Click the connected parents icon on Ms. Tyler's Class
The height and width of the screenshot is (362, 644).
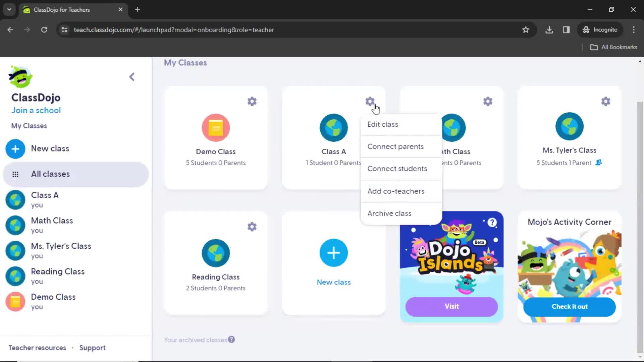coord(599,162)
